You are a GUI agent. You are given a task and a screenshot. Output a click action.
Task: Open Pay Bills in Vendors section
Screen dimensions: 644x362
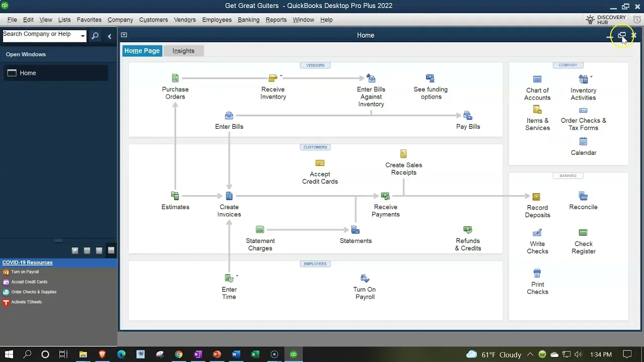(468, 116)
